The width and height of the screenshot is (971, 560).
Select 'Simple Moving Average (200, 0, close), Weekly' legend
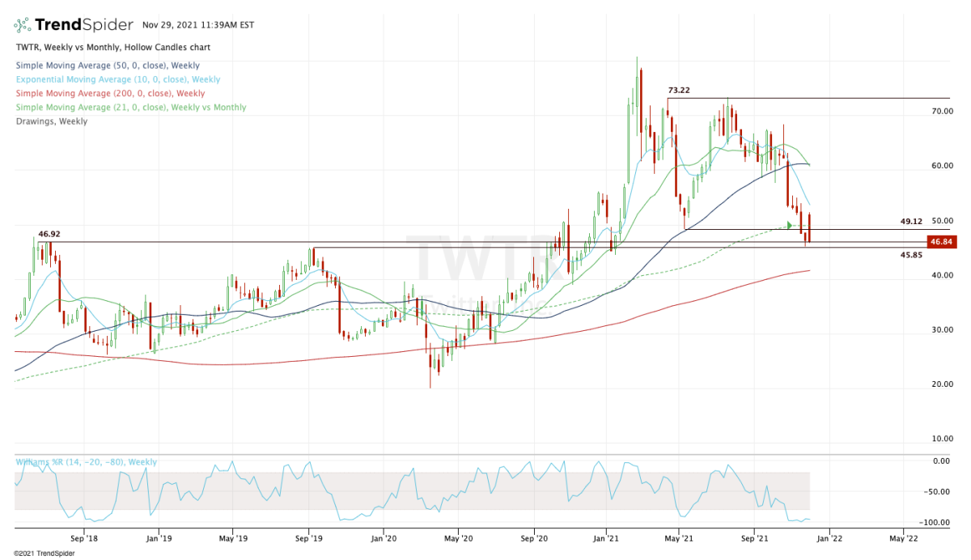[x=110, y=94]
